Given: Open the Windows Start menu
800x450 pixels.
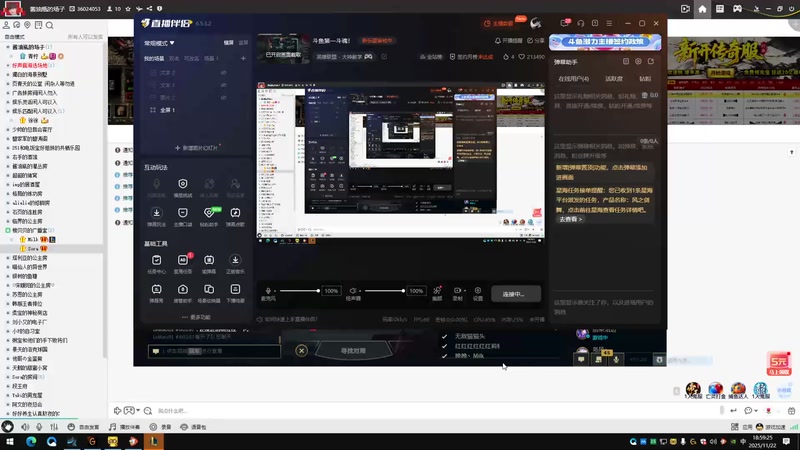Looking at the screenshot, I should (x=9, y=441).
